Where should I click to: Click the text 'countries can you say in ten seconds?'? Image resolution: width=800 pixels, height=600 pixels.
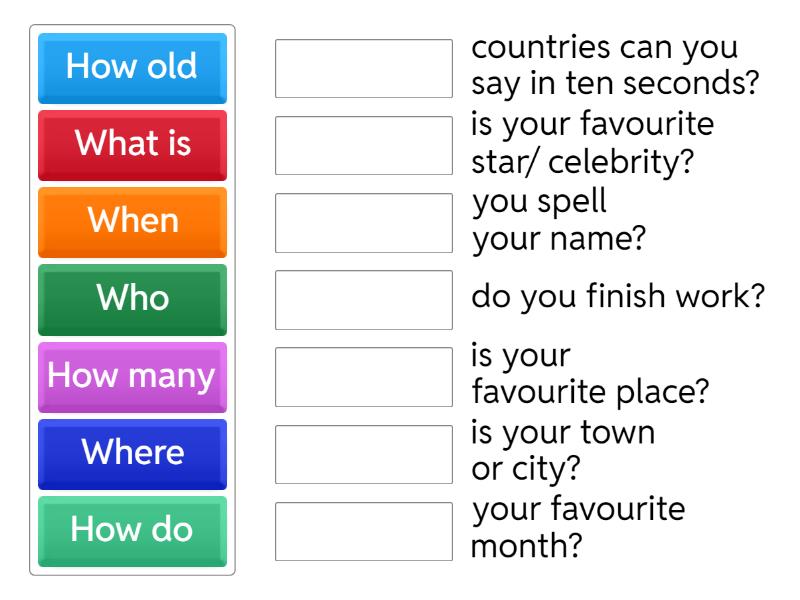pos(612,65)
